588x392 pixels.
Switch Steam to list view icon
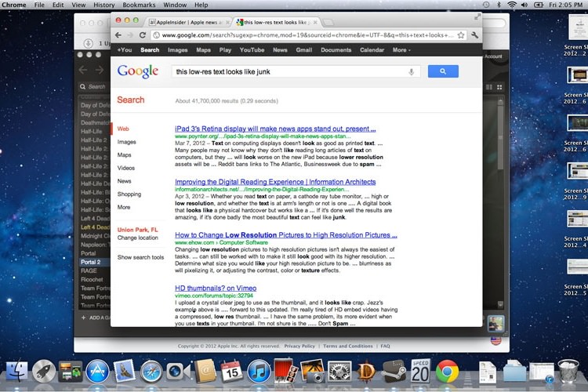click(x=489, y=87)
